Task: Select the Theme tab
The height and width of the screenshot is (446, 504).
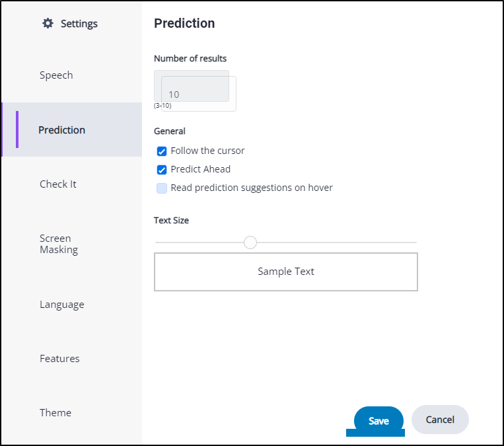Action: (x=55, y=413)
